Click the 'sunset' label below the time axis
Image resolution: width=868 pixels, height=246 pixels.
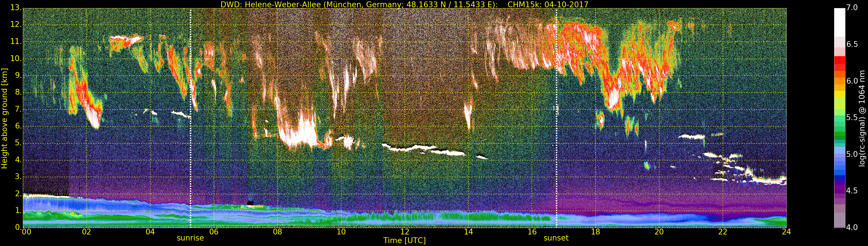pyautogui.click(x=556, y=238)
